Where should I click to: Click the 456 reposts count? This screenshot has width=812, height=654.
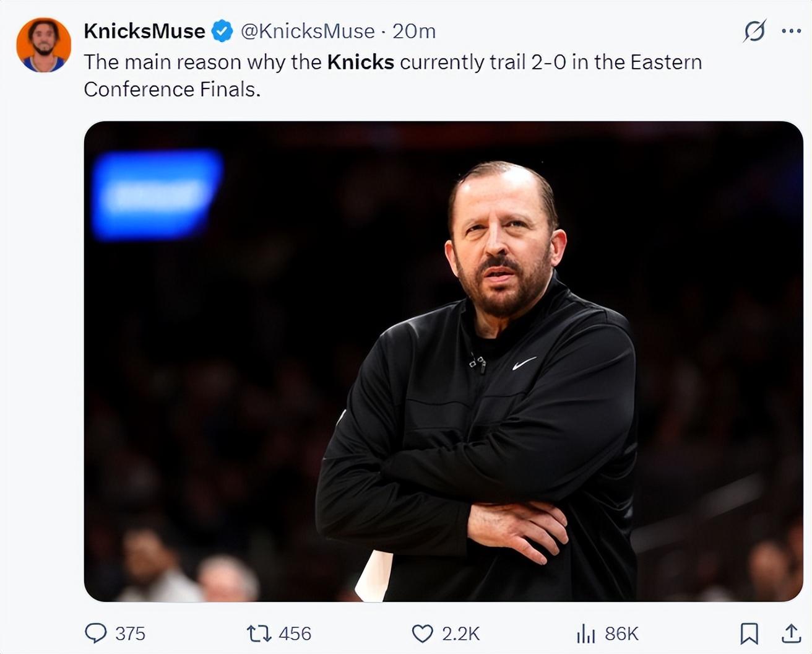pyautogui.click(x=295, y=633)
